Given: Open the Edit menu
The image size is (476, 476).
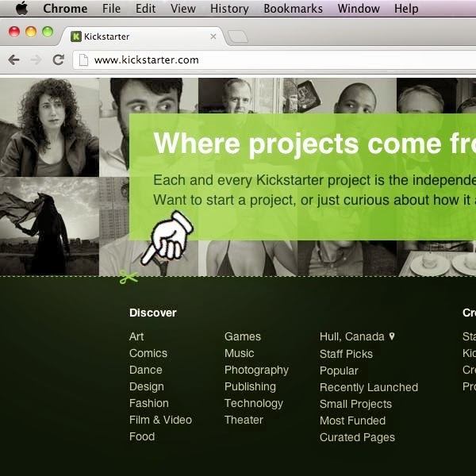Looking at the screenshot, I should tap(145, 9).
